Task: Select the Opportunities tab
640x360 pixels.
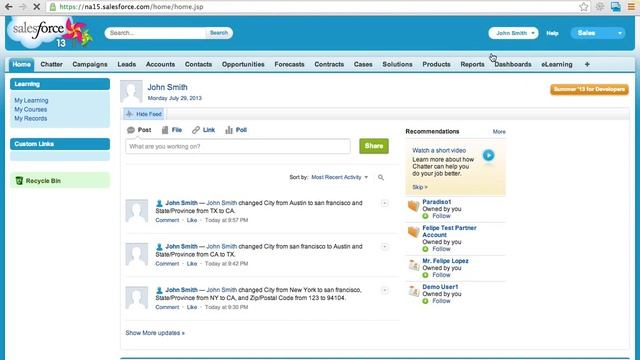Action: (x=243, y=64)
